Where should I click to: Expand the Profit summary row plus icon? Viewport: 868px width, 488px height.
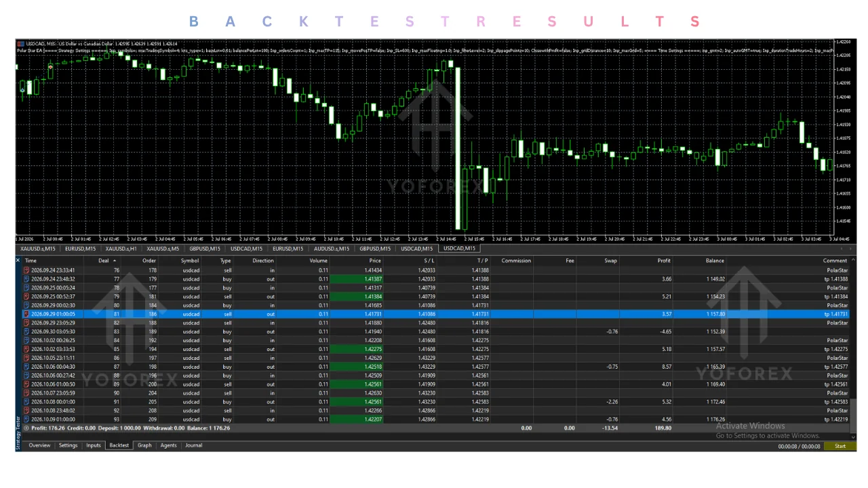(x=26, y=428)
